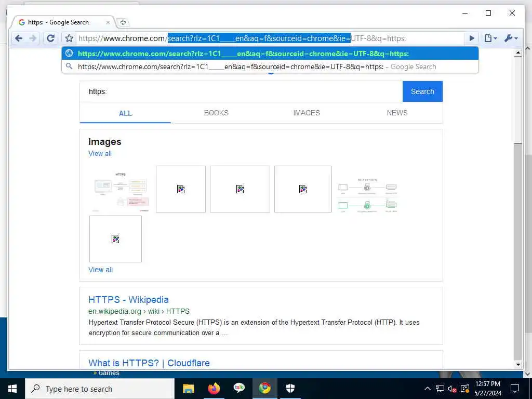
Task: Open the third broken image thumbnail
Action: click(240, 189)
